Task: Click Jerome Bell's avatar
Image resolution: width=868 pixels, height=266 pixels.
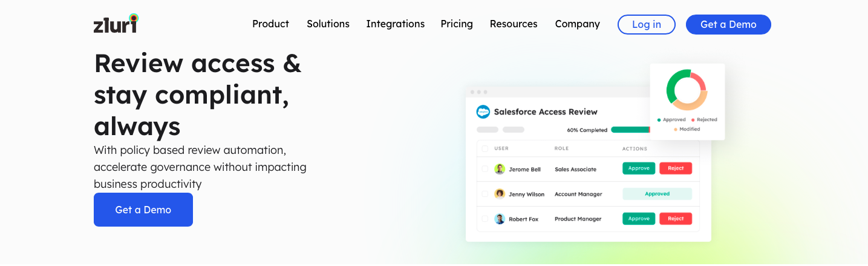Action: [500, 169]
